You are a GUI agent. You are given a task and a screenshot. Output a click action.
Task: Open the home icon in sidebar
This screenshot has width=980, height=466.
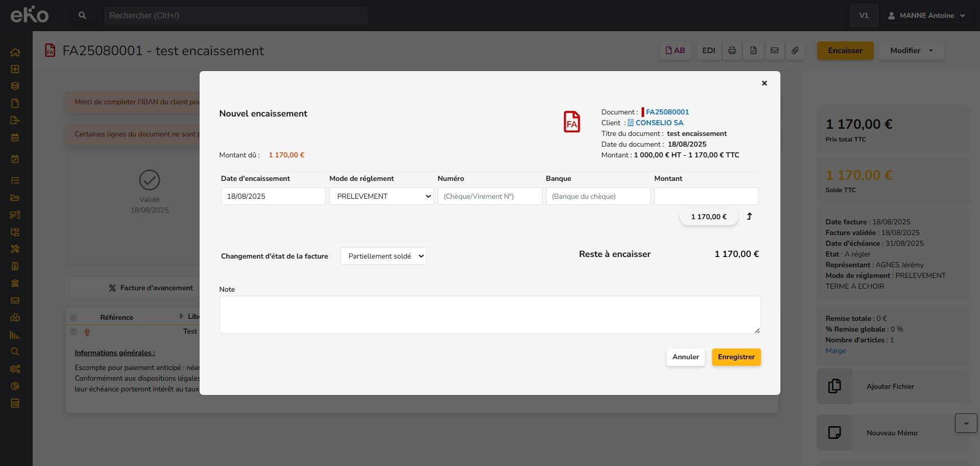15,52
